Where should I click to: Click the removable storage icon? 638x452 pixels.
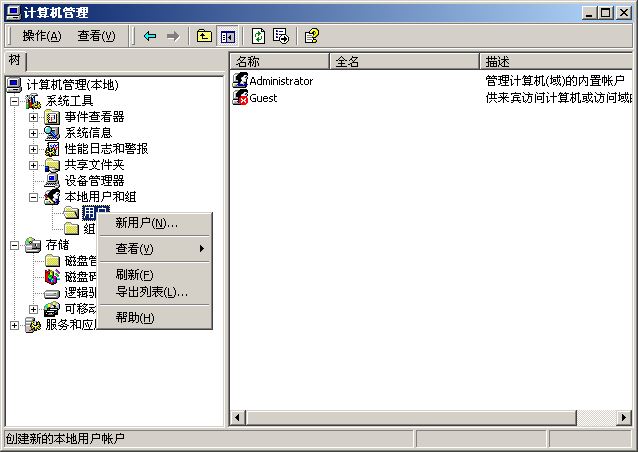[x=52, y=309]
